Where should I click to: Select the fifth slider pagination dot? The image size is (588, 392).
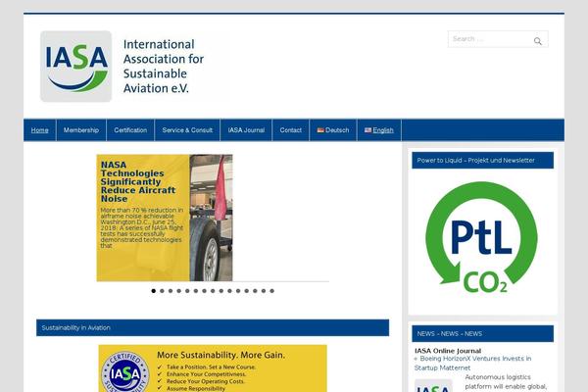pyautogui.click(x=187, y=291)
